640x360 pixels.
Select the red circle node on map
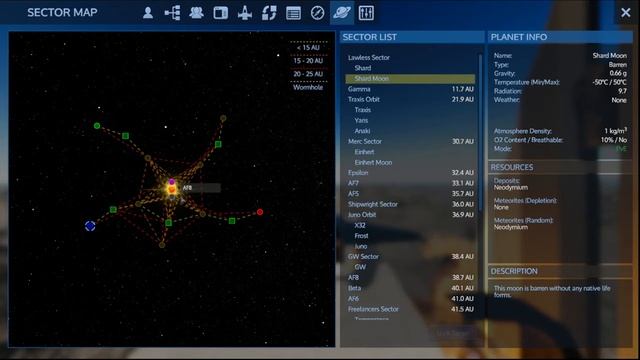[x=260, y=212]
